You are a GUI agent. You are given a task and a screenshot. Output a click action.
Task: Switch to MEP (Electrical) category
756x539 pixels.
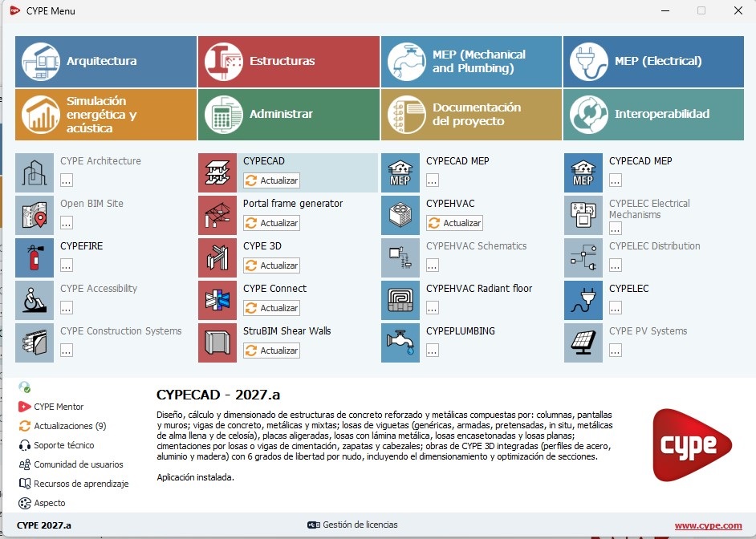click(x=653, y=62)
